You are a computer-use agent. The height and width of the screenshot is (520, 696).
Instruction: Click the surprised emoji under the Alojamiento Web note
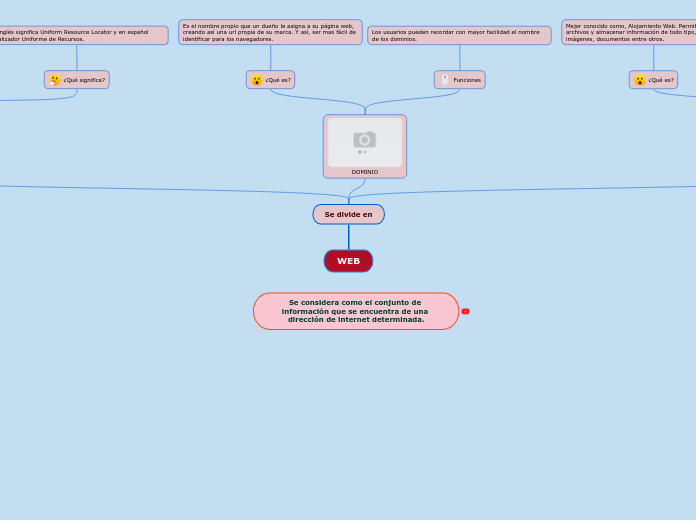(x=640, y=80)
